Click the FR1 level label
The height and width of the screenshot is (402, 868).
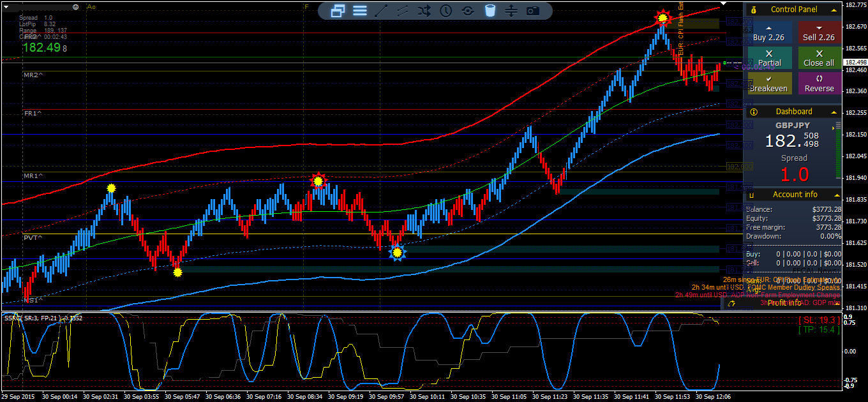[33, 113]
